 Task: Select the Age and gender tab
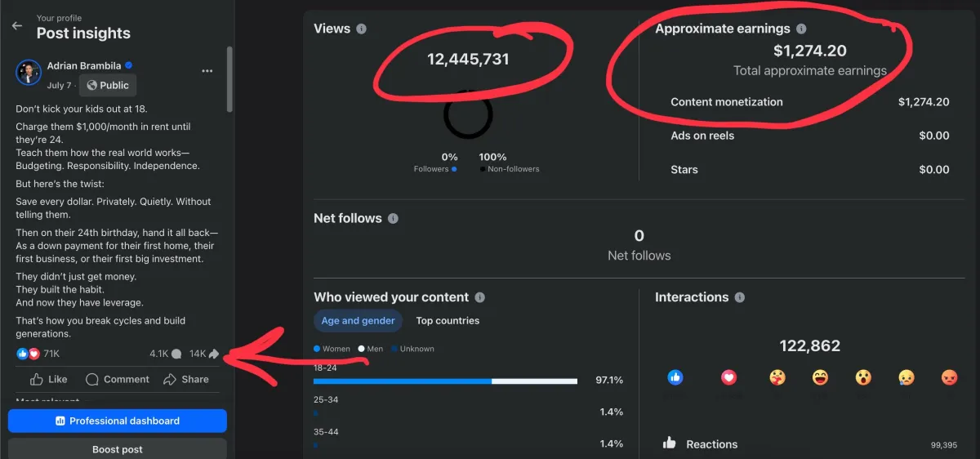(358, 321)
